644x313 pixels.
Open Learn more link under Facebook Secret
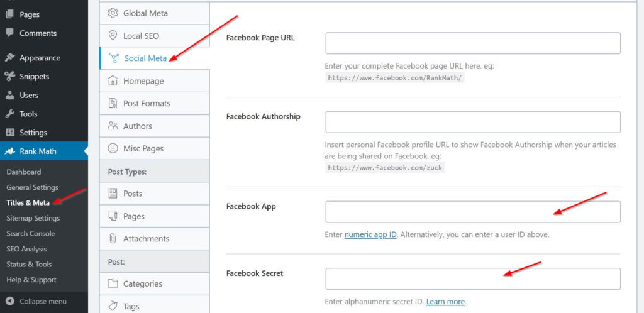(445, 302)
